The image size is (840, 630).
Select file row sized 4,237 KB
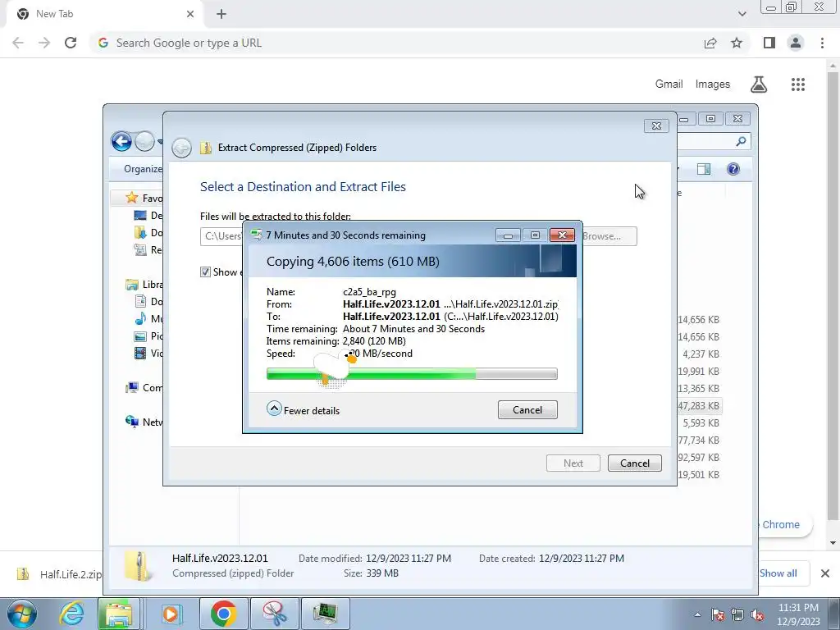699,354
